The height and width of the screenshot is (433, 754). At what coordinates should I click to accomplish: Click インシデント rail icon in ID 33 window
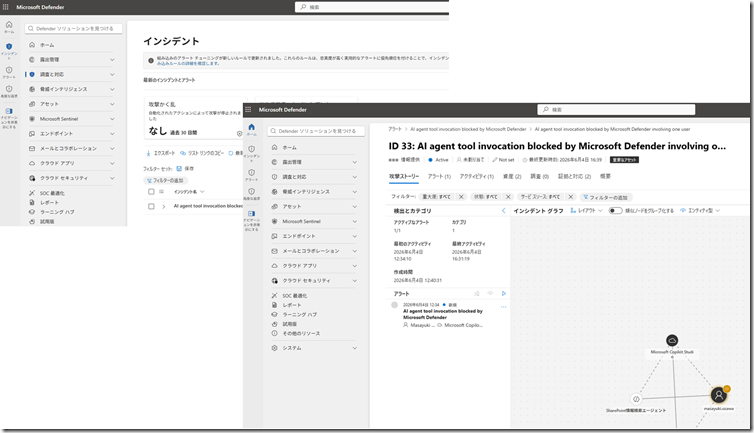tap(251, 153)
